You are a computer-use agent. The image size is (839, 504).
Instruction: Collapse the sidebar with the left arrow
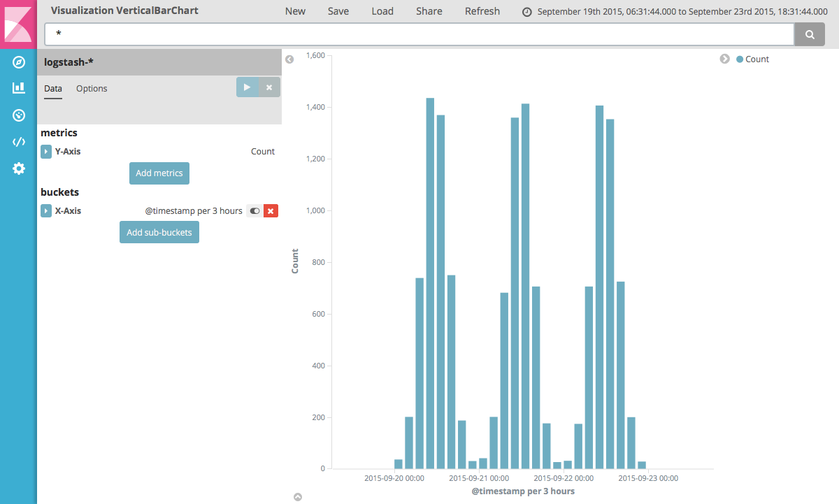(289, 59)
